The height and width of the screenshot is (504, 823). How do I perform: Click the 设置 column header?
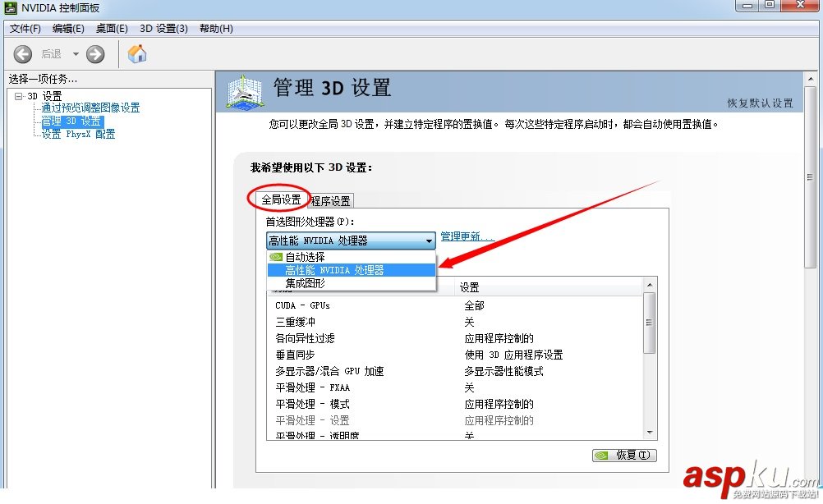tap(548, 287)
